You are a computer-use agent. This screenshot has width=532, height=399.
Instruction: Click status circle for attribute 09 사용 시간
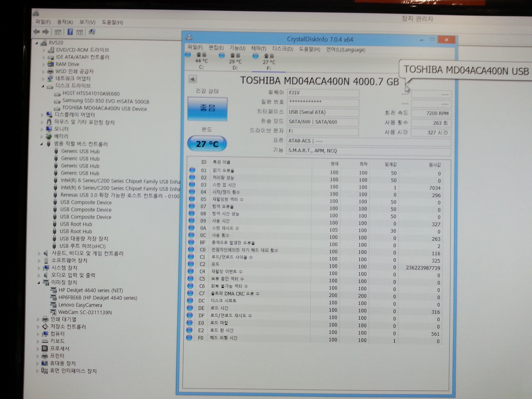tap(192, 221)
